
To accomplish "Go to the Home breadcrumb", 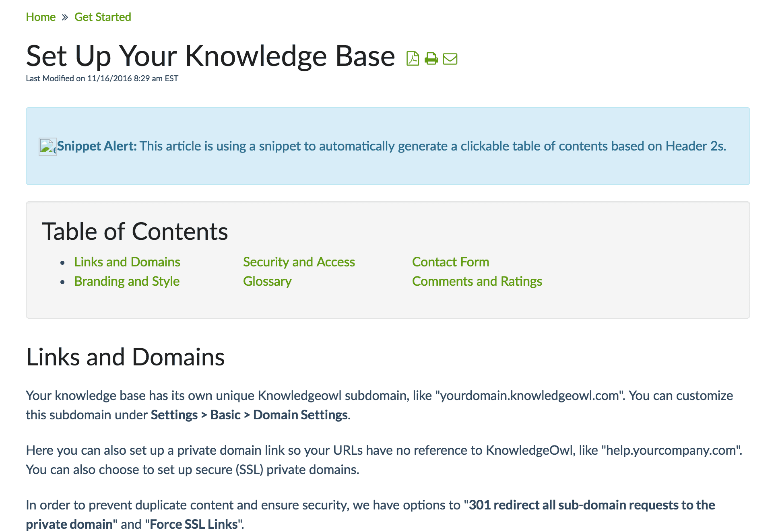I will [x=41, y=17].
